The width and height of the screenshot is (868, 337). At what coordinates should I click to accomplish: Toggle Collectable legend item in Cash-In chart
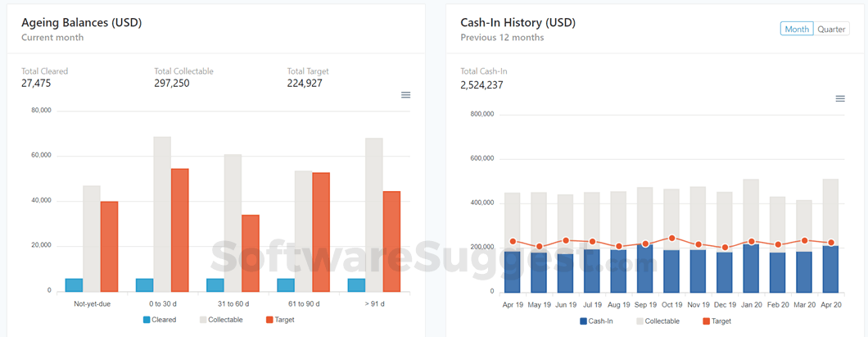click(x=657, y=321)
